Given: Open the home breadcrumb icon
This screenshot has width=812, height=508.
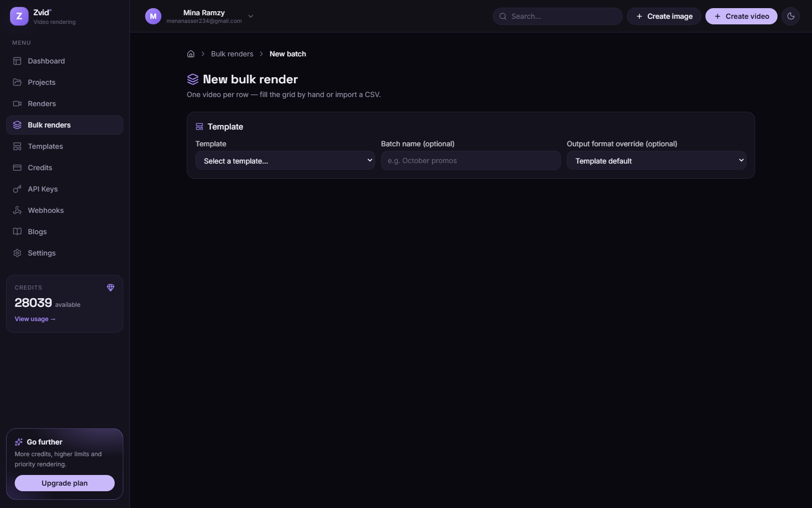Looking at the screenshot, I should click(x=191, y=54).
